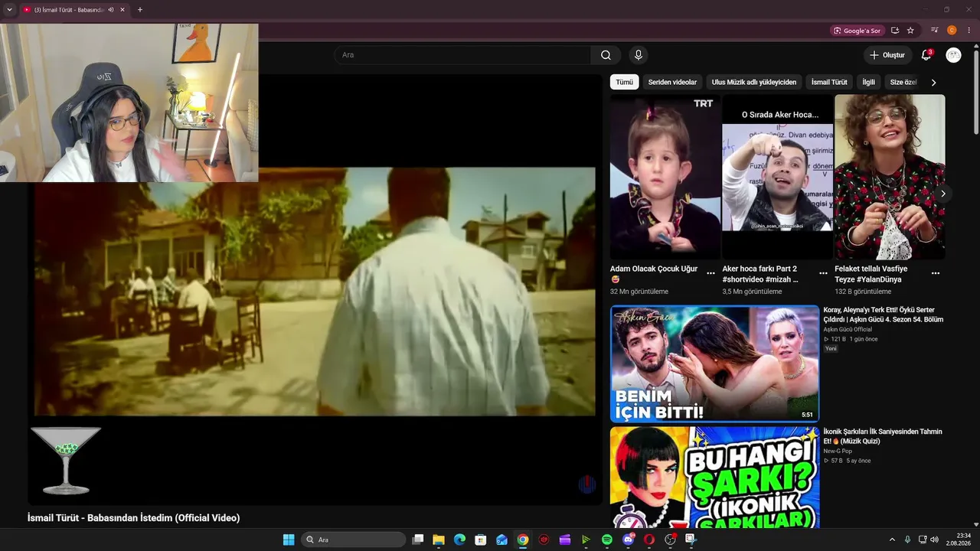Select the Ulus Müzik adlı yükleyiciden chip
Image resolution: width=980 pixels, height=551 pixels.
click(754, 82)
